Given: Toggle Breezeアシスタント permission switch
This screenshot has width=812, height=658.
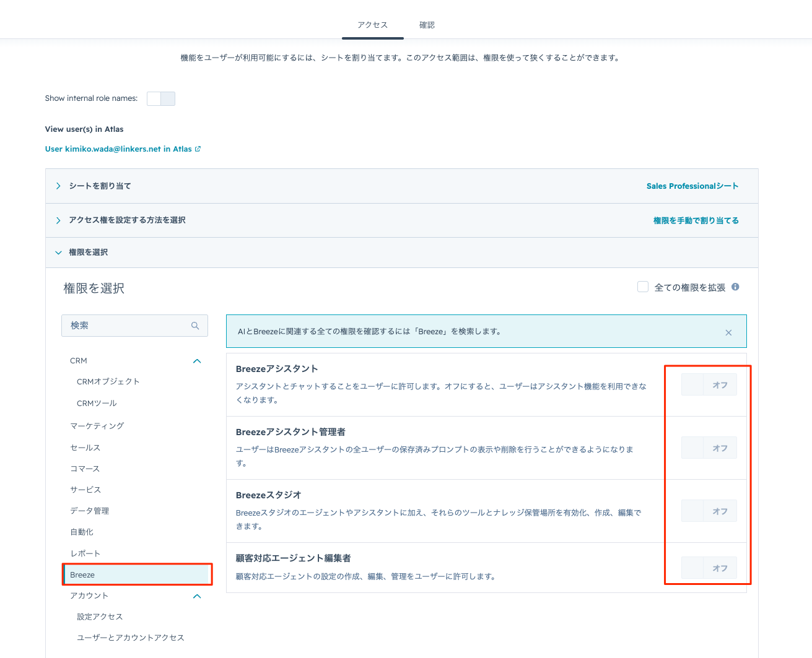Looking at the screenshot, I should 709,384.
